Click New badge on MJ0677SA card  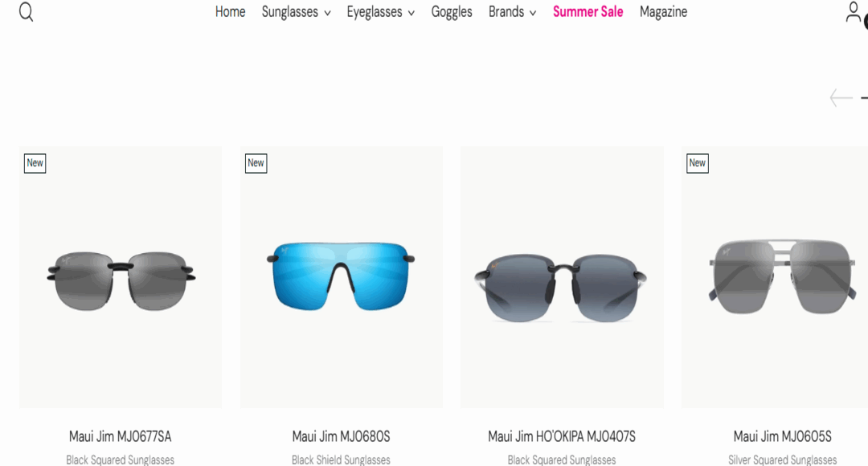click(x=35, y=163)
